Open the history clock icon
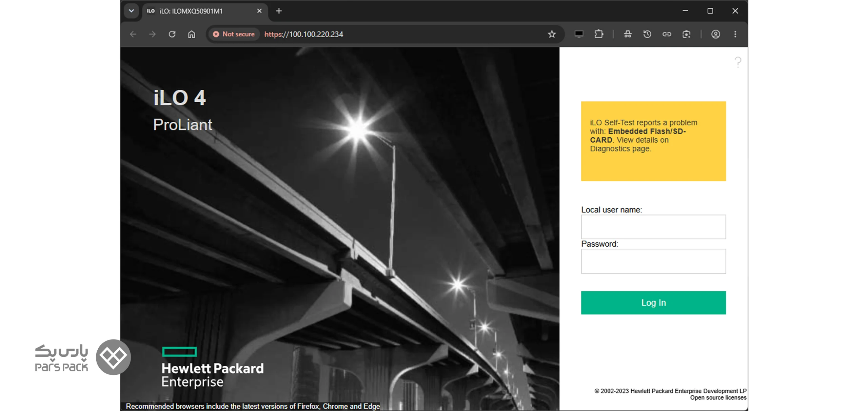The height and width of the screenshot is (411, 868). click(647, 34)
